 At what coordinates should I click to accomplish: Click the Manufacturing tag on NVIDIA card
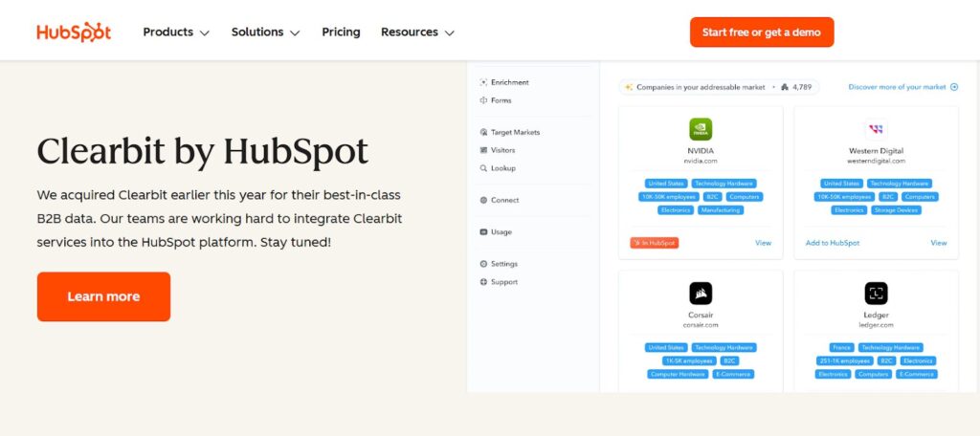coord(720,210)
